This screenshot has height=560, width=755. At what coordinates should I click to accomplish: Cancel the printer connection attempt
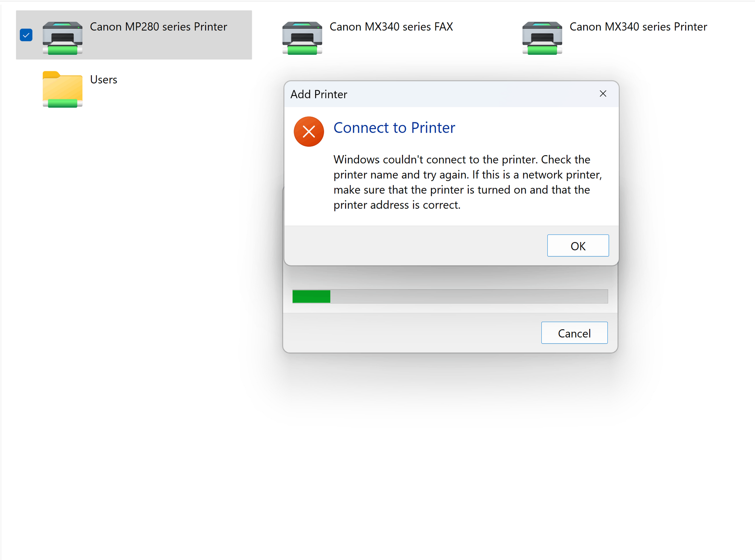click(574, 333)
